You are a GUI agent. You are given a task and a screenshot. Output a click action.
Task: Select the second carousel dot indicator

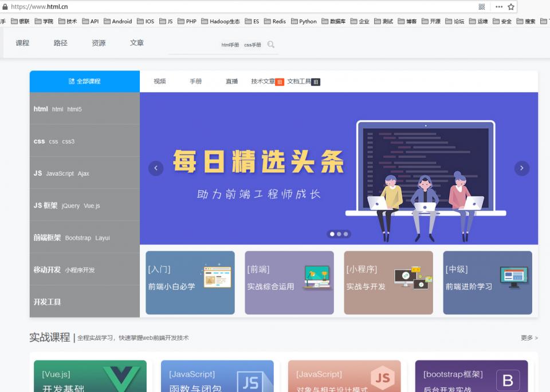(x=339, y=234)
